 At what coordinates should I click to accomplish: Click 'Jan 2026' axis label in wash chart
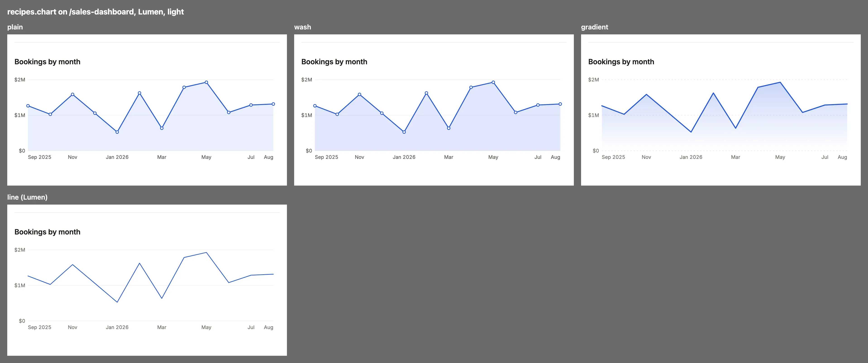pyautogui.click(x=404, y=157)
